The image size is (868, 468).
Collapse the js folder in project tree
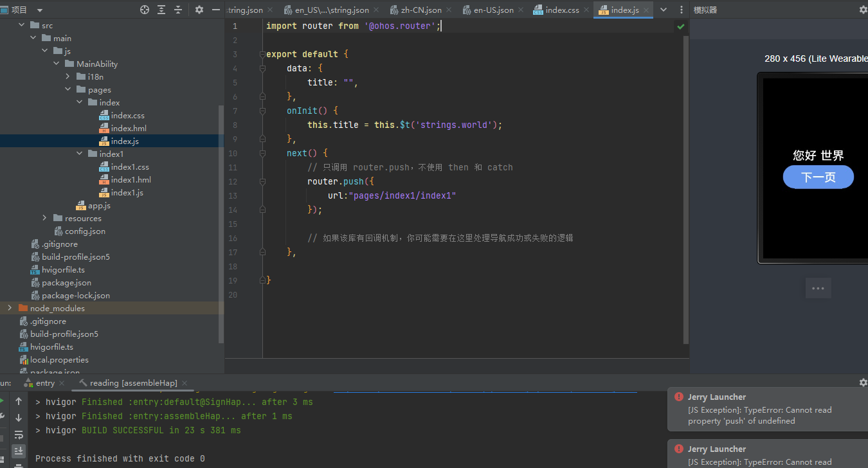[x=44, y=51]
